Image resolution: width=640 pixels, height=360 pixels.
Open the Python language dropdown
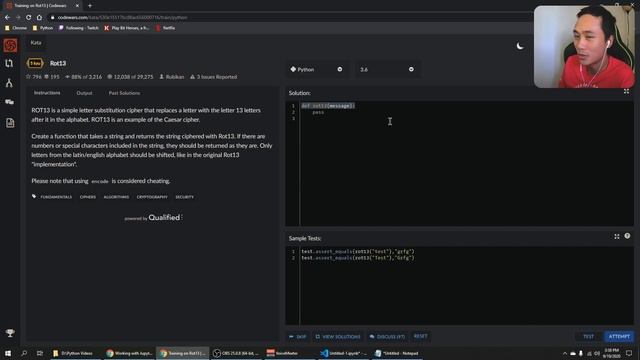click(x=316, y=69)
